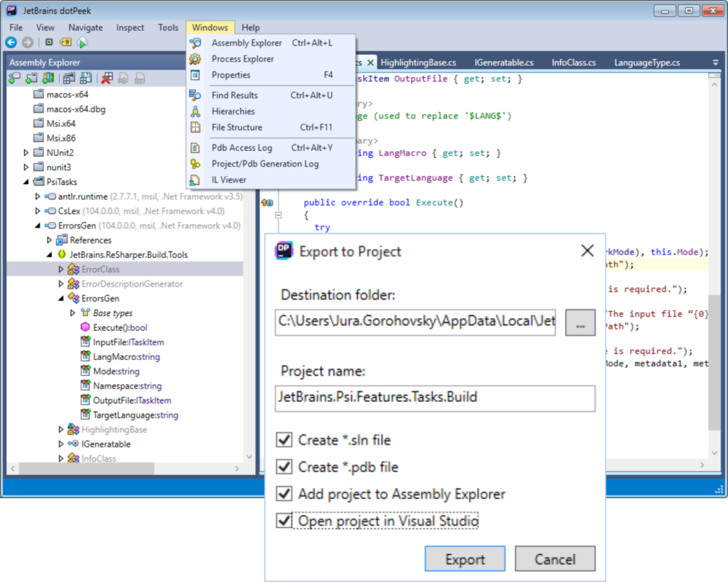Uncheck the Create *.sln file checkbox
Screen dimensions: 728x582
pyautogui.click(x=284, y=440)
